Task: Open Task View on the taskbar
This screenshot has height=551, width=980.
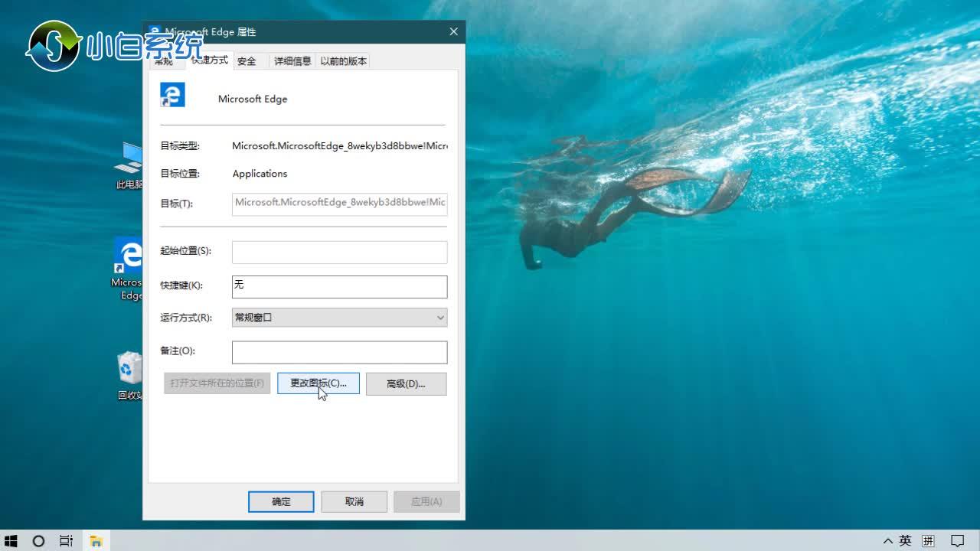Action: tap(67, 540)
